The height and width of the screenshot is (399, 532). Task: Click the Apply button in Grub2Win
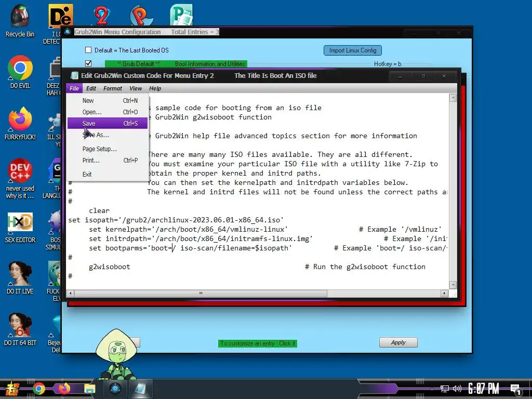click(398, 342)
